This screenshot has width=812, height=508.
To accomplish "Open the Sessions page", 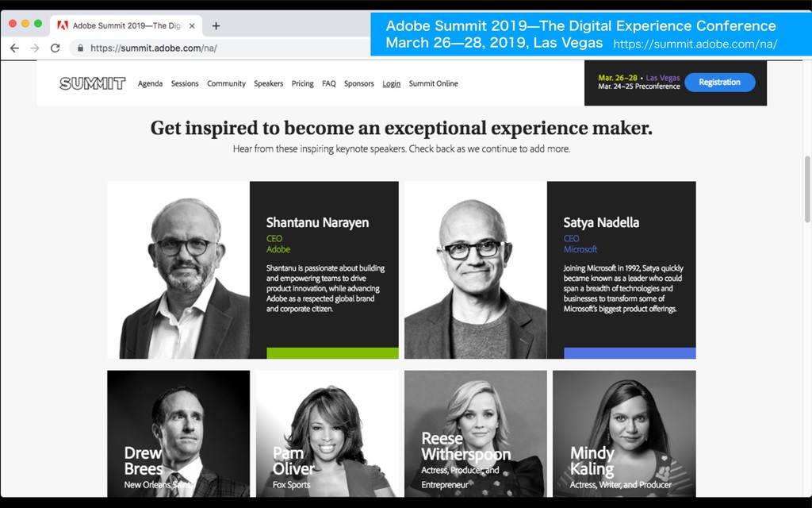I will pos(185,83).
